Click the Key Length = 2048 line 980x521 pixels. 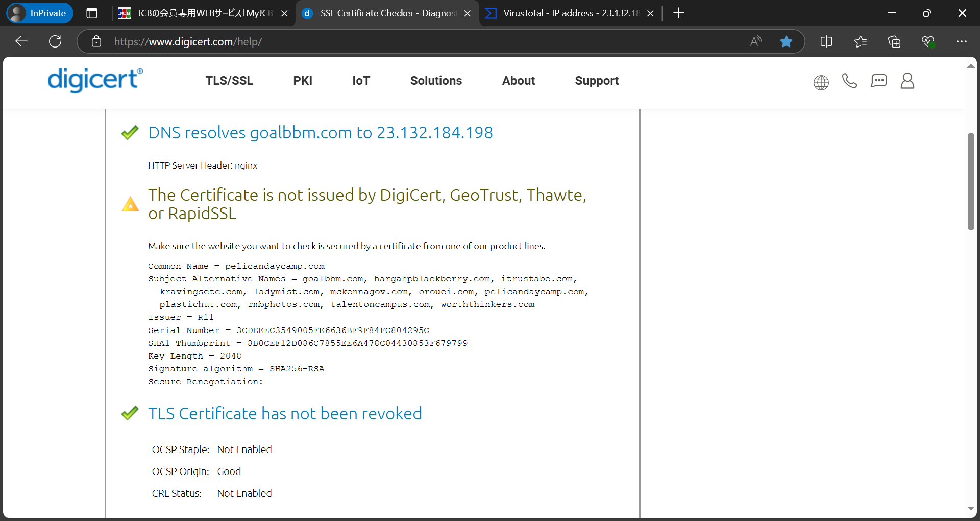[194, 356]
